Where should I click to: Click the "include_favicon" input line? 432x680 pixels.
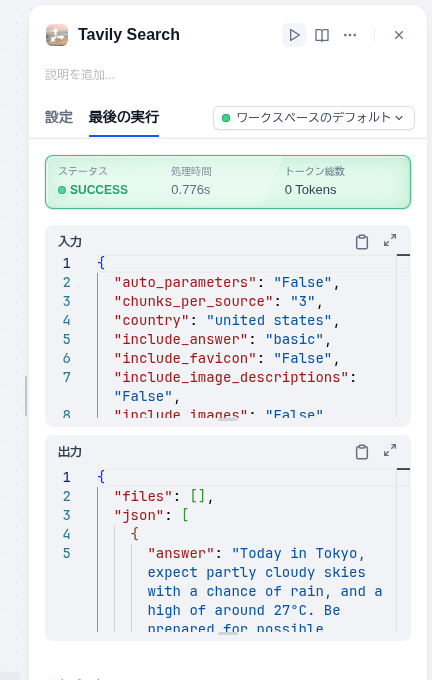tap(226, 359)
